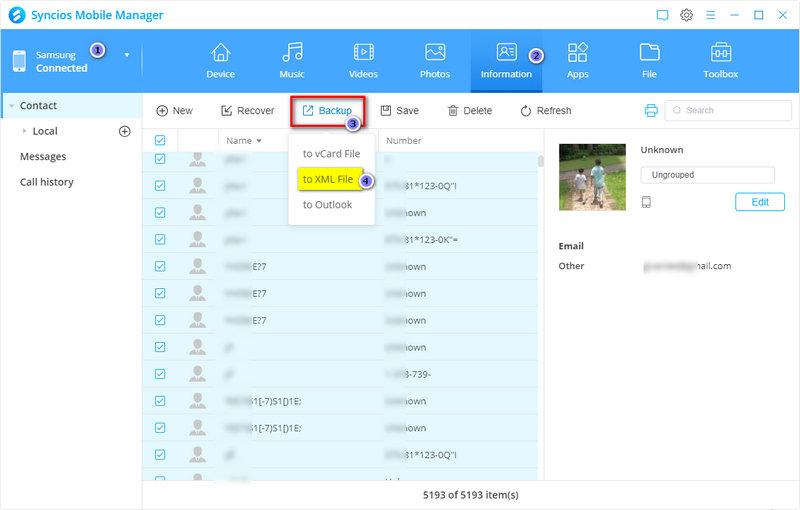Uncheck checkbox of row with number 3-739-
Screen dimensions: 800x510
tap(160, 374)
